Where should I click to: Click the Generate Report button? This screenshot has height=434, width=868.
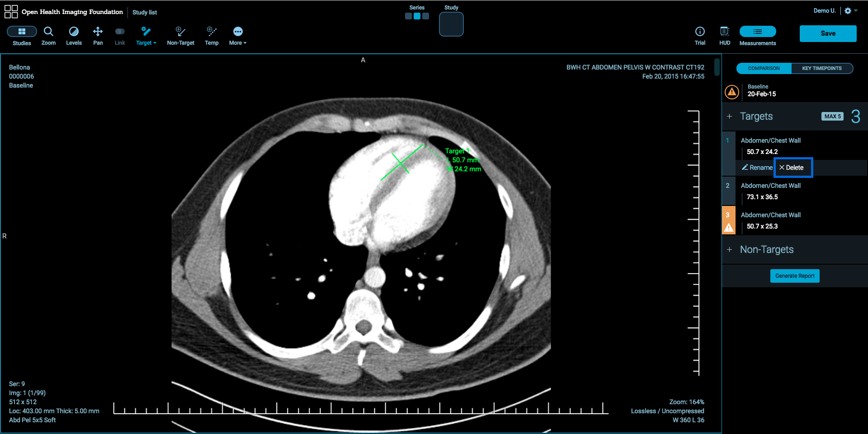795,276
